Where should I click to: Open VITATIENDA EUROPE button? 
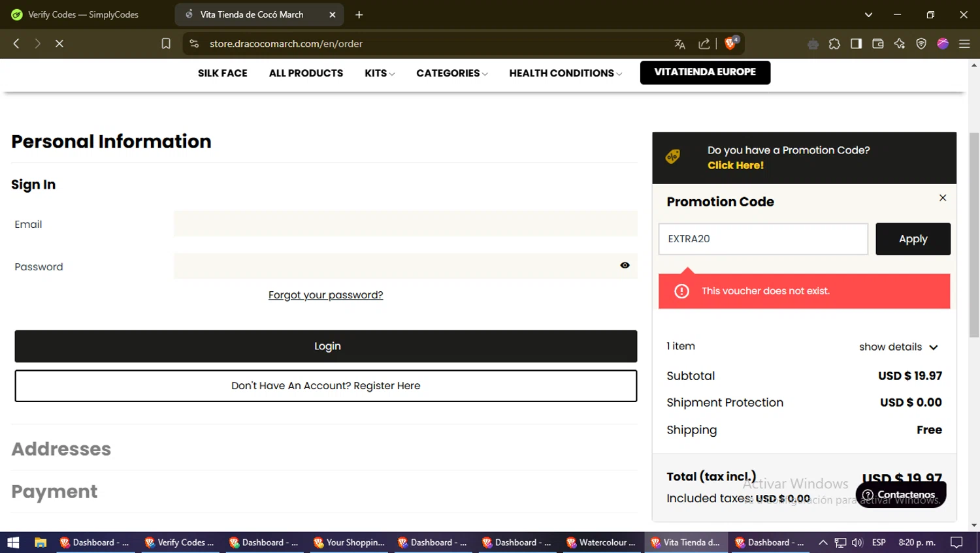[705, 72]
